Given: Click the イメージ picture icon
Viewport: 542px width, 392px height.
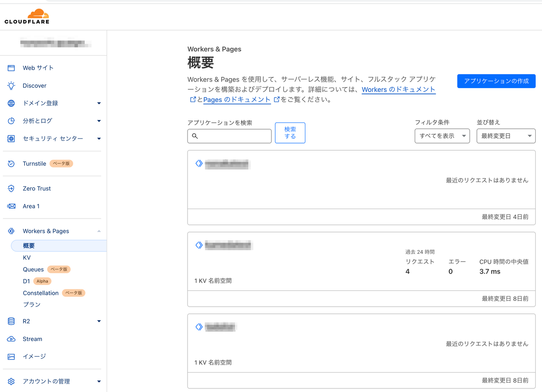Looking at the screenshot, I should tap(11, 356).
